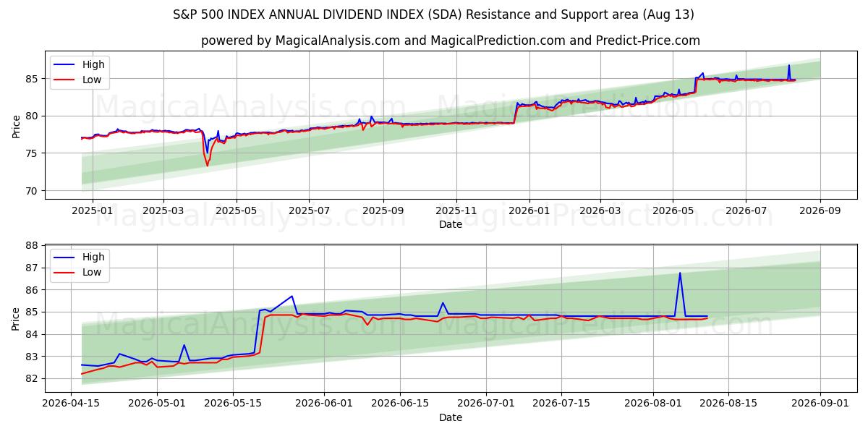Click the 87 price tick in bottom chart
This screenshot has width=868, height=434.
click(33, 268)
